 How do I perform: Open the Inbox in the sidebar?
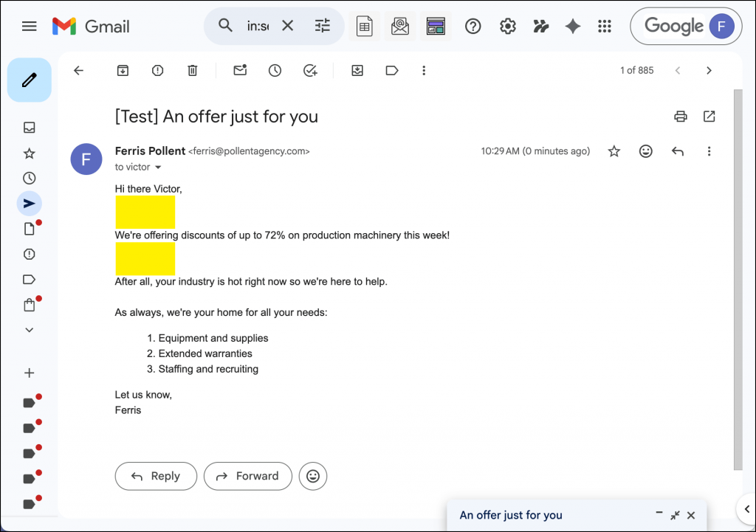click(30, 127)
